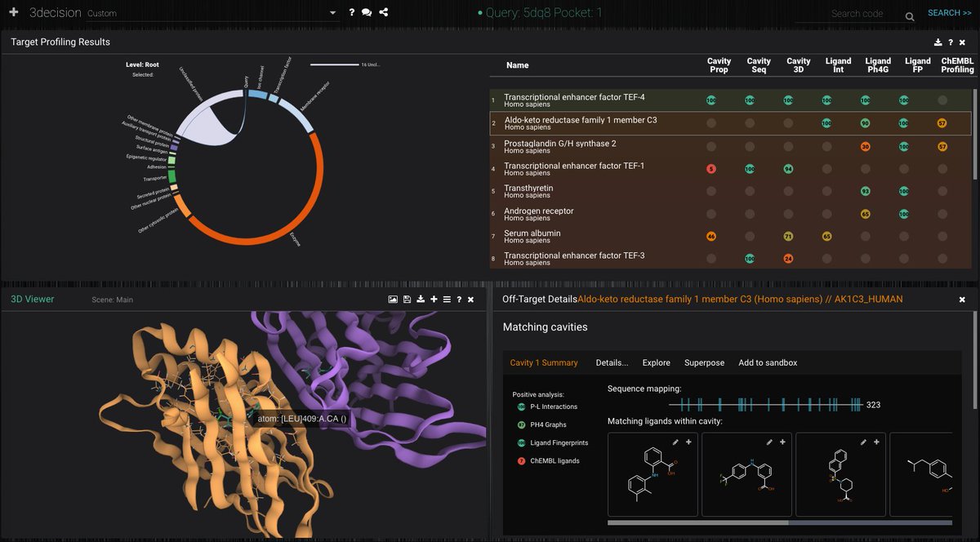980x542 pixels.
Task: Click the plus icon in 3D Viewer toolbar
Action: [x=434, y=300]
